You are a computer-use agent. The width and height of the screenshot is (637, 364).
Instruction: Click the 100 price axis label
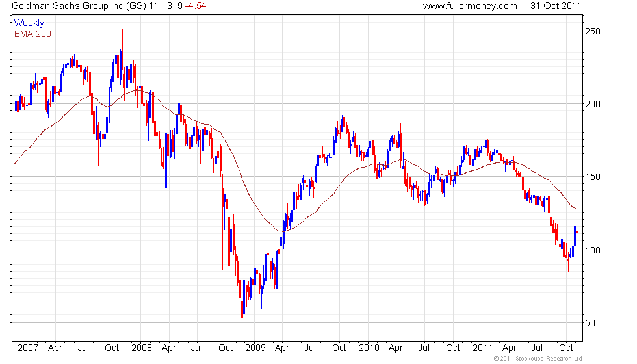point(593,250)
